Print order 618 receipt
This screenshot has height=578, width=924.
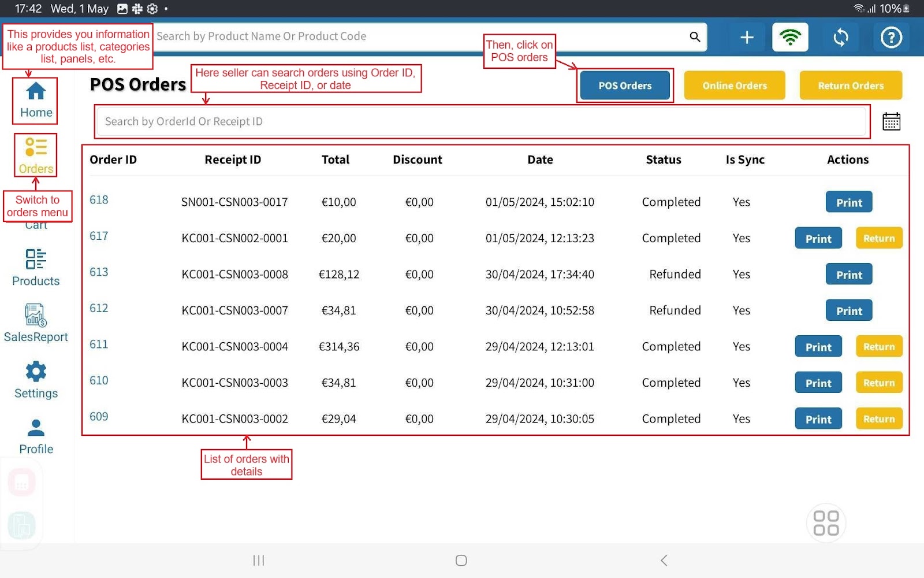point(848,202)
